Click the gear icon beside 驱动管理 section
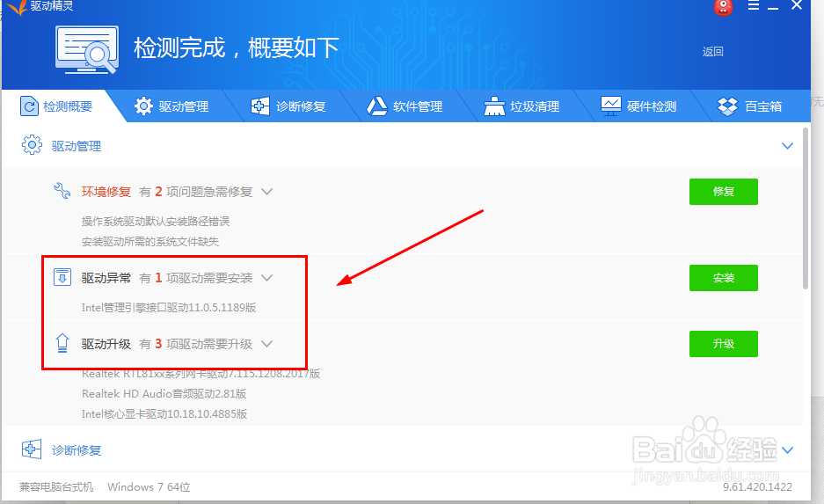824x504 pixels. point(32,145)
